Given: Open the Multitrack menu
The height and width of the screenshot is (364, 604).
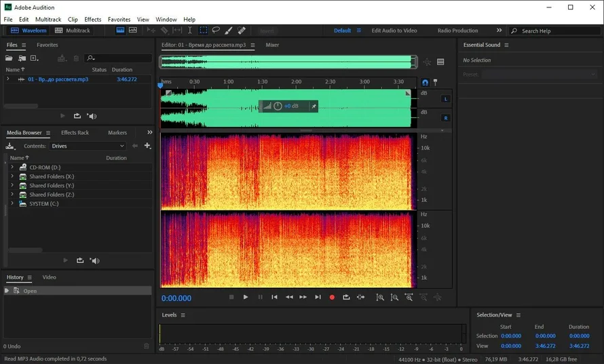Looking at the screenshot, I should [48, 19].
